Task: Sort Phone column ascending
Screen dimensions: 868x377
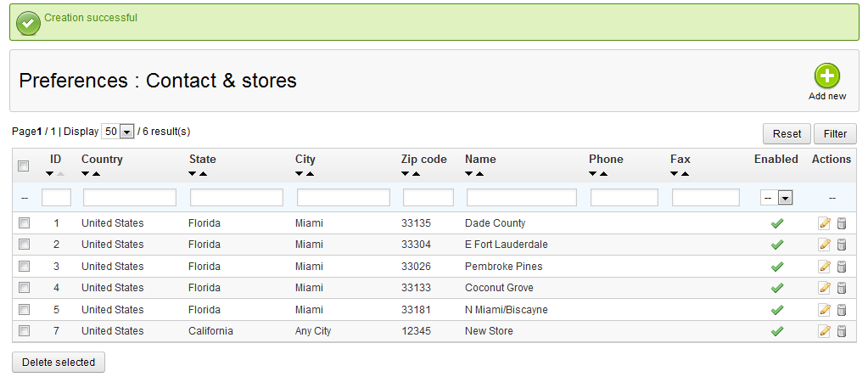Action: 604,174
